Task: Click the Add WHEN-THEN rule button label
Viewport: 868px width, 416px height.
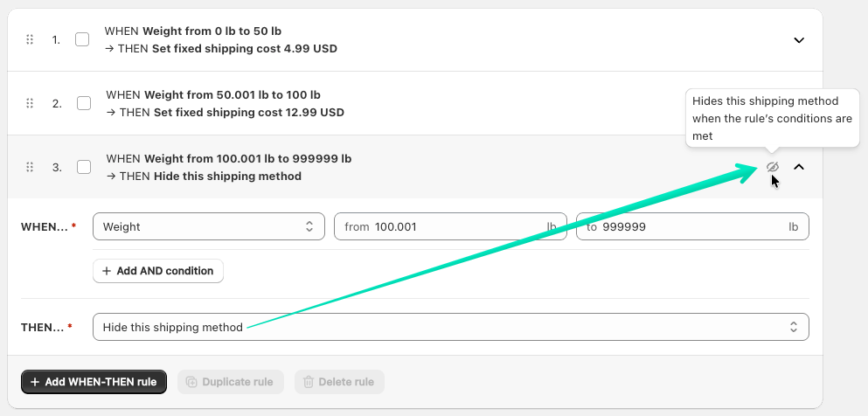Action: 101,382
